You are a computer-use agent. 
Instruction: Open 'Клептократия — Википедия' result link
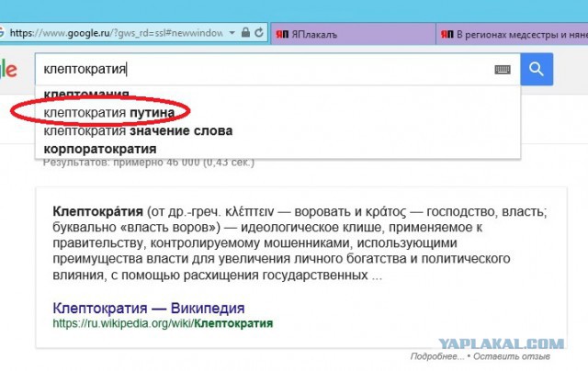(x=149, y=308)
